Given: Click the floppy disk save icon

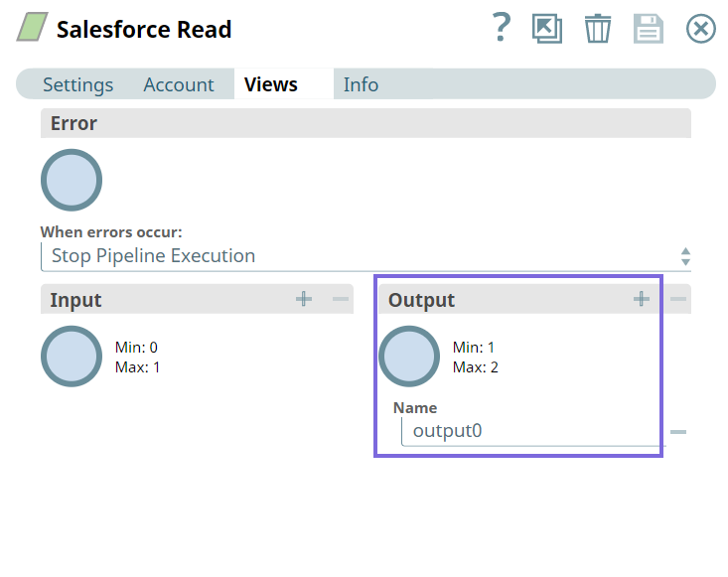Looking at the screenshot, I should point(649,29).
